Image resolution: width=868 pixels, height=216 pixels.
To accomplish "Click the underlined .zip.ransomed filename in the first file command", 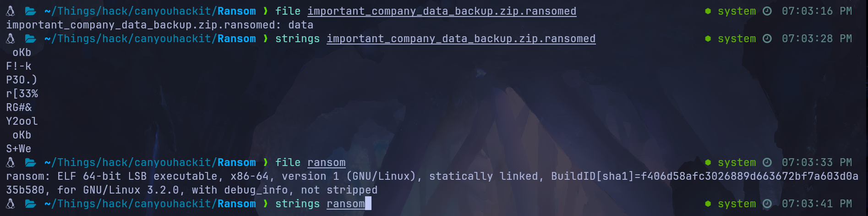I will pos(442,11).
